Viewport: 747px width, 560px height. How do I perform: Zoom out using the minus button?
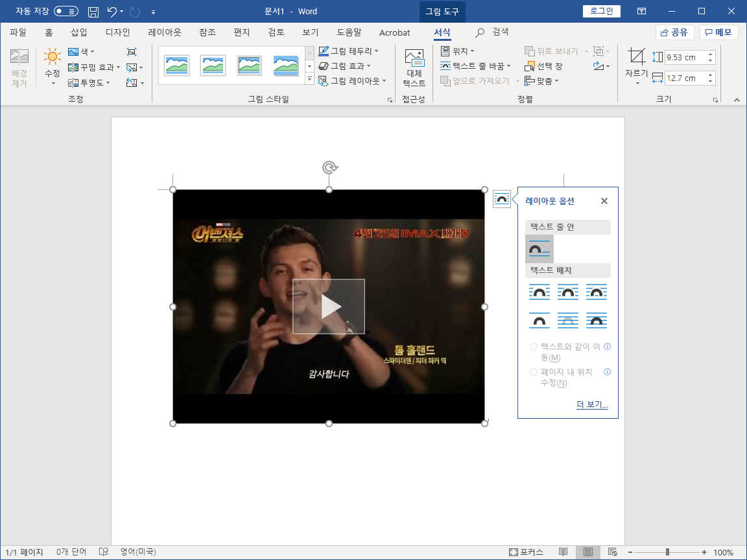coord(630,552)
